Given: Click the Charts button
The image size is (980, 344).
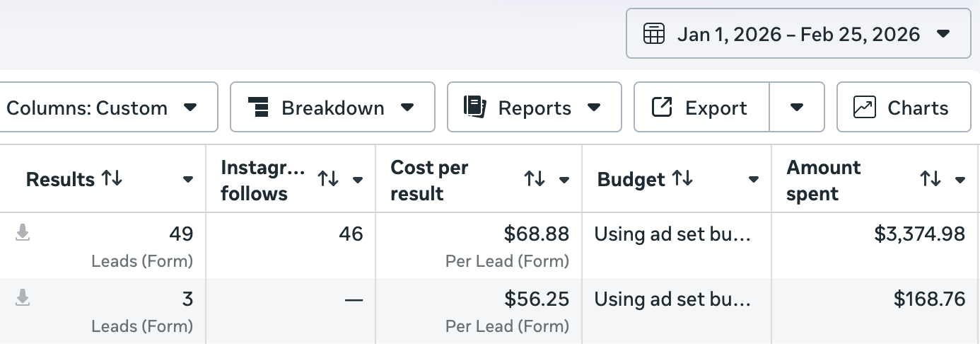Looking at the screenshot, I should [904, 108].
